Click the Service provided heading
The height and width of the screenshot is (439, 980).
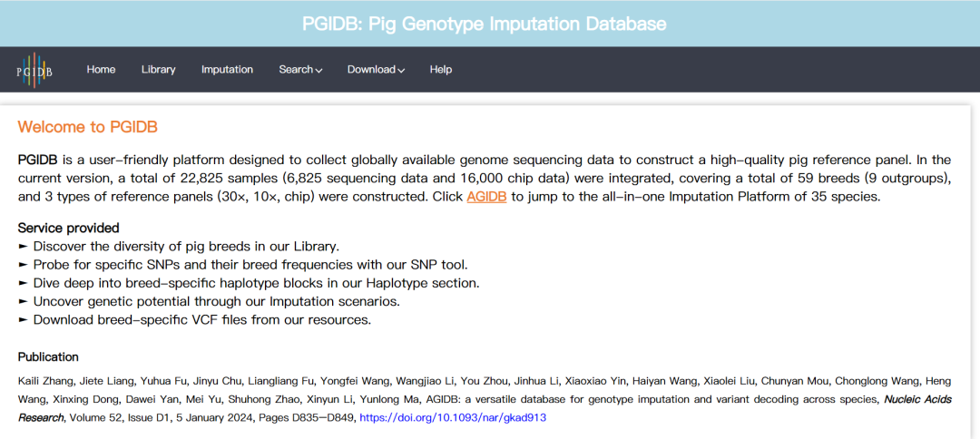click(68, 228)
